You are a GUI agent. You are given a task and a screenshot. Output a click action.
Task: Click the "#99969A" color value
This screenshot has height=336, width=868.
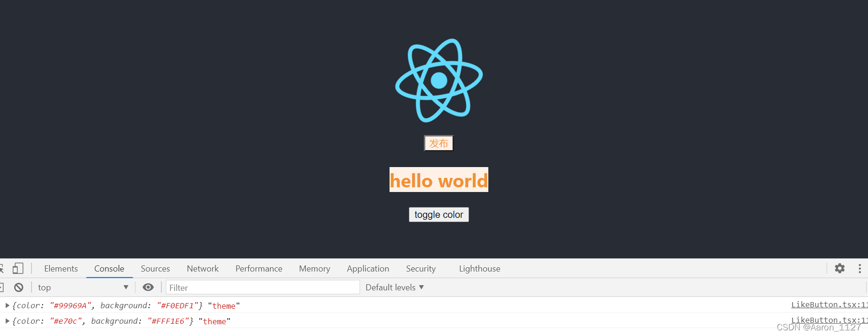(x=71, y=305)
